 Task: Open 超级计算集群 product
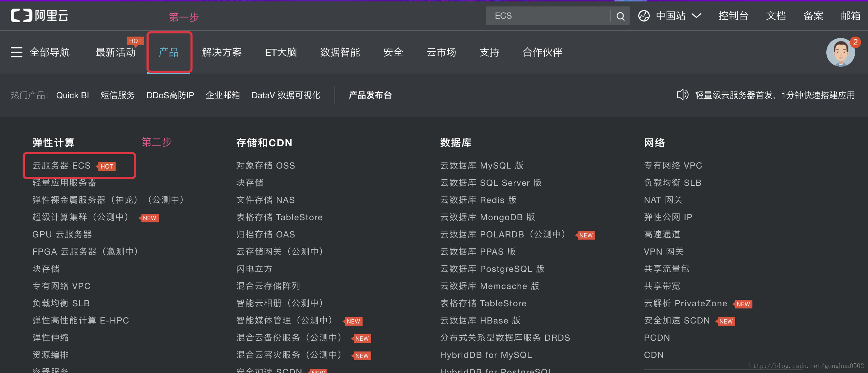pyautogui.click(x=82, y=217)
